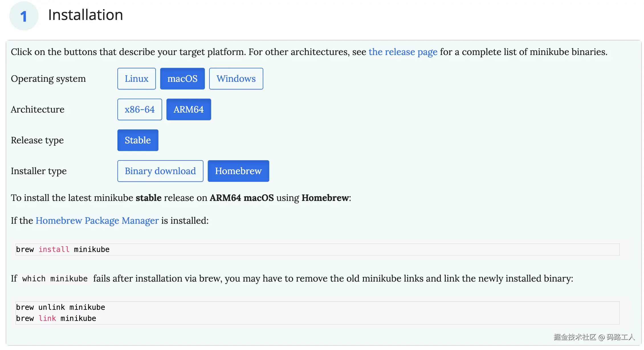Image resolution: width=644 pixels, height=350 pixels.
Task: Switch architecture to x86-64
Action: point(140,109)
